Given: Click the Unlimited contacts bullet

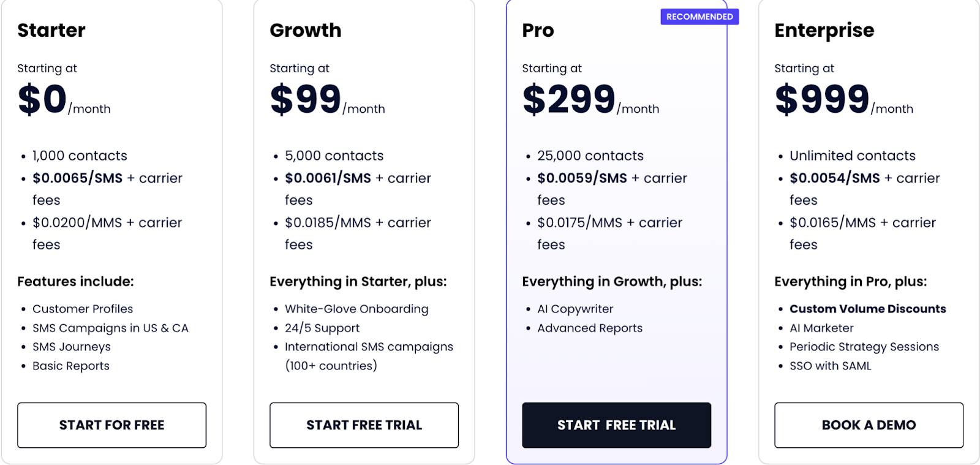Looking at the screenshot, I should (x=852, y=156).
